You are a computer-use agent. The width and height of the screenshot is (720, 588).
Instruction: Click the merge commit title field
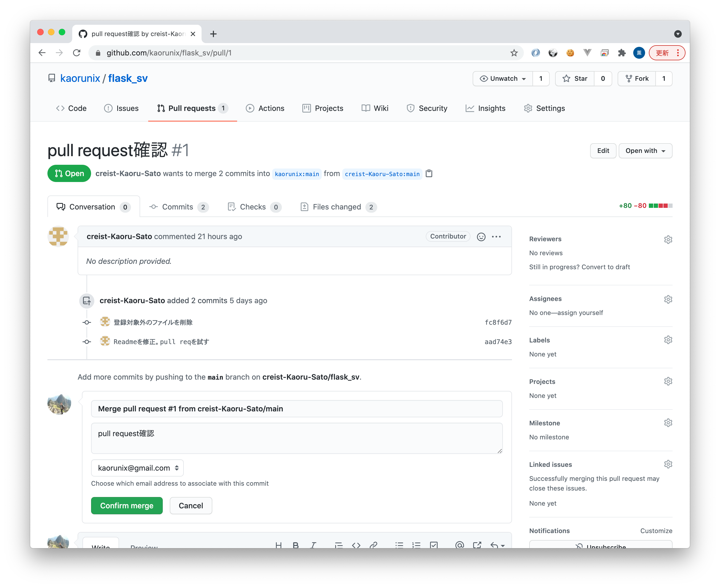click(x=297, y=409)
